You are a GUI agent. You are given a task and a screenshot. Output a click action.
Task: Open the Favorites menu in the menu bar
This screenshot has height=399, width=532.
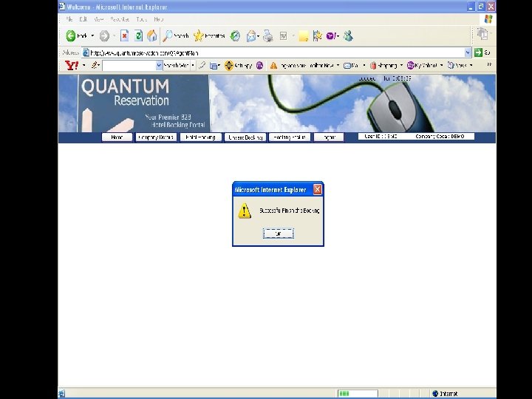tap(120, 19)
